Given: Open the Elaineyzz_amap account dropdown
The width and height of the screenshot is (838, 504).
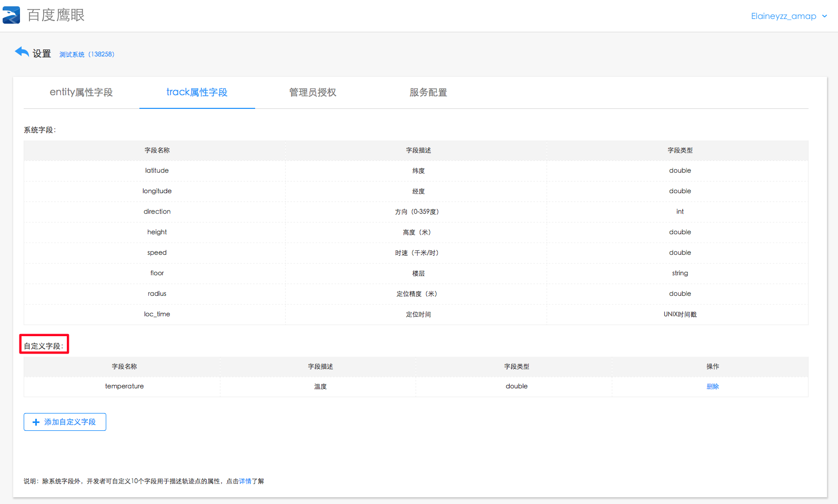Looking at the screenshot, I should 789,16.
